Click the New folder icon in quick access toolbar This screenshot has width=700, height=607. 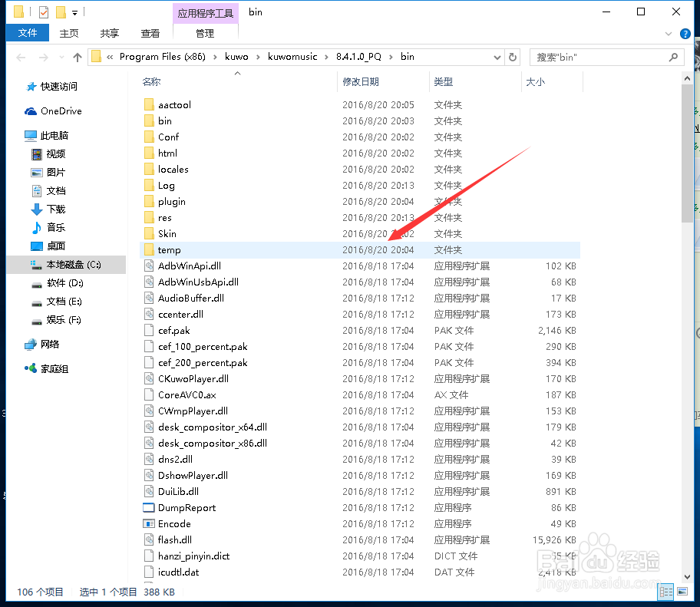click(x=61, y=12)
